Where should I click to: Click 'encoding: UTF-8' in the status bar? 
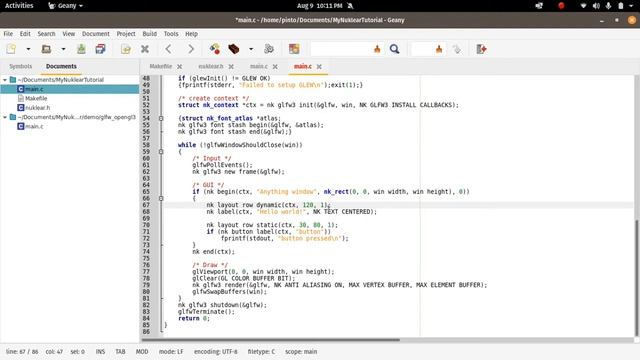216,351
